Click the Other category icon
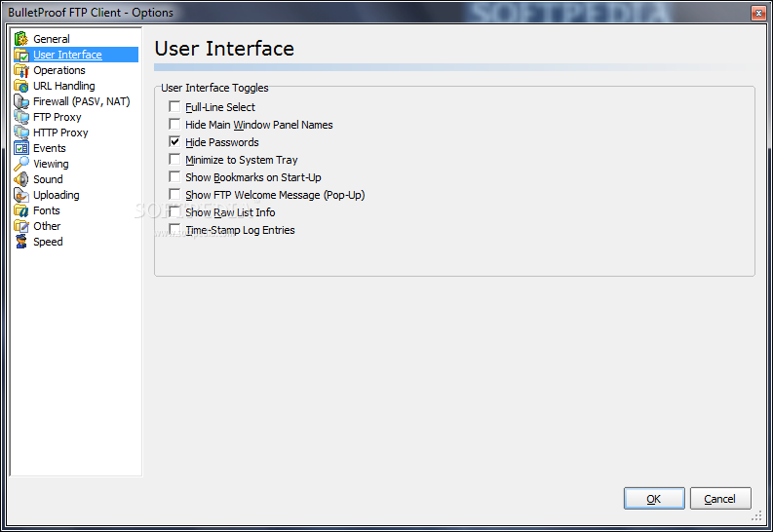The width and height of the screenshot is (773, 532). (21, 226)
